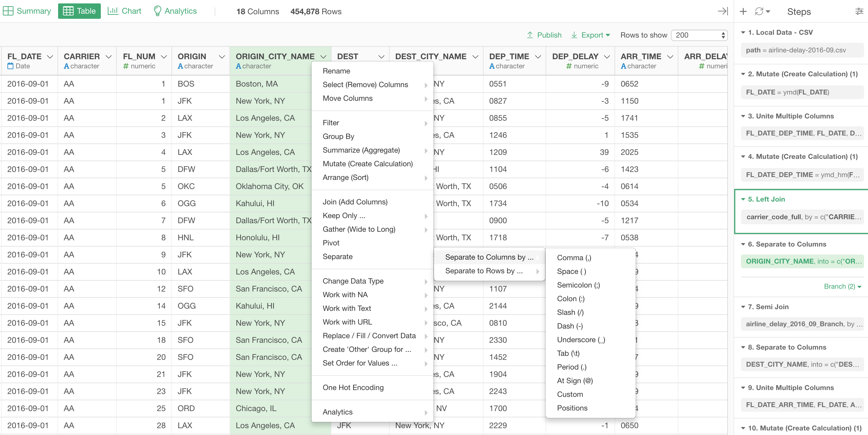868x435 pixels.
Task: Open Steps panel settings sliders icon
Action: coord(859,12)
